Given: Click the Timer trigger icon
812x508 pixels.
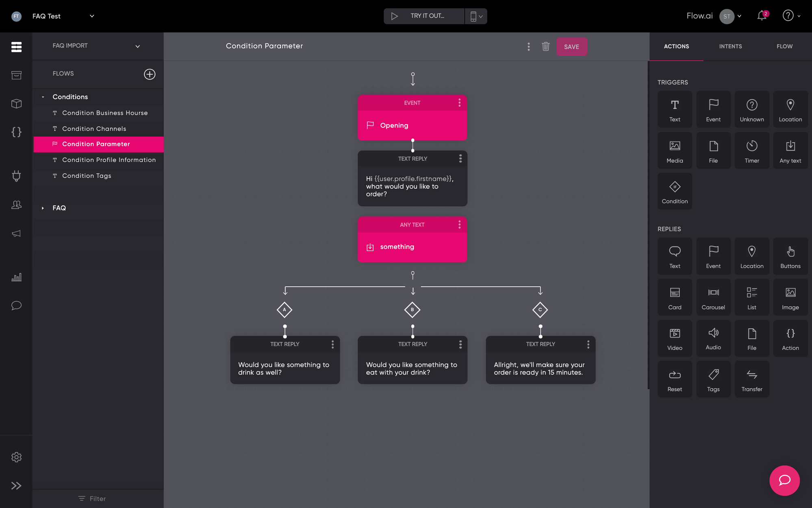Looking at the screenshot, I should coord(751,150).
